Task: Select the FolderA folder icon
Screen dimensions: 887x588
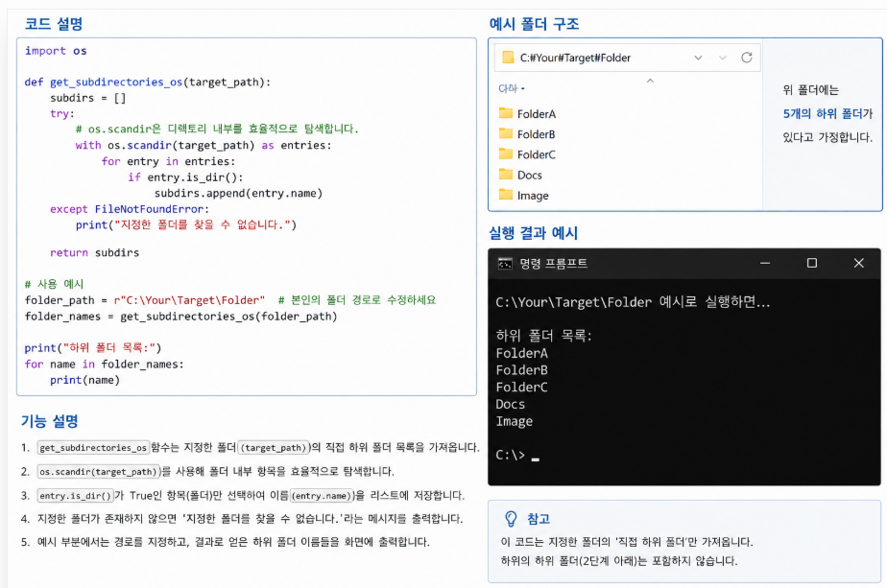Action: coord(506,113)
